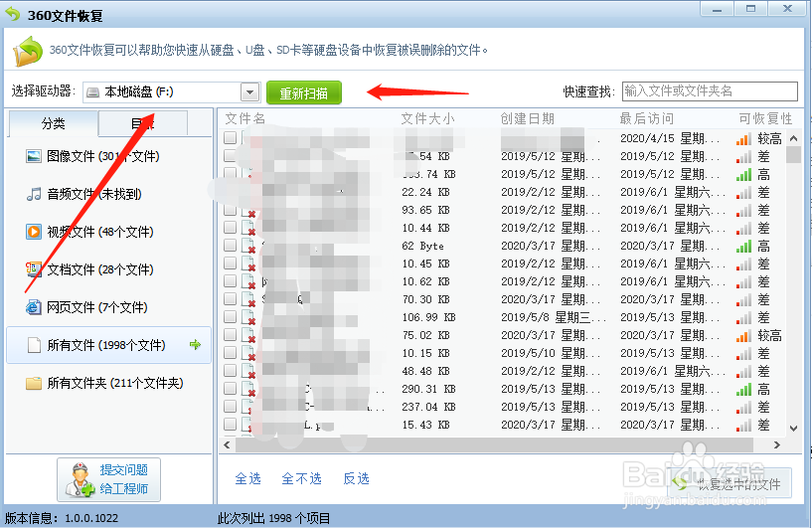Click the green arrow beside 所有文件
The image size is (812, 528).
195,345
